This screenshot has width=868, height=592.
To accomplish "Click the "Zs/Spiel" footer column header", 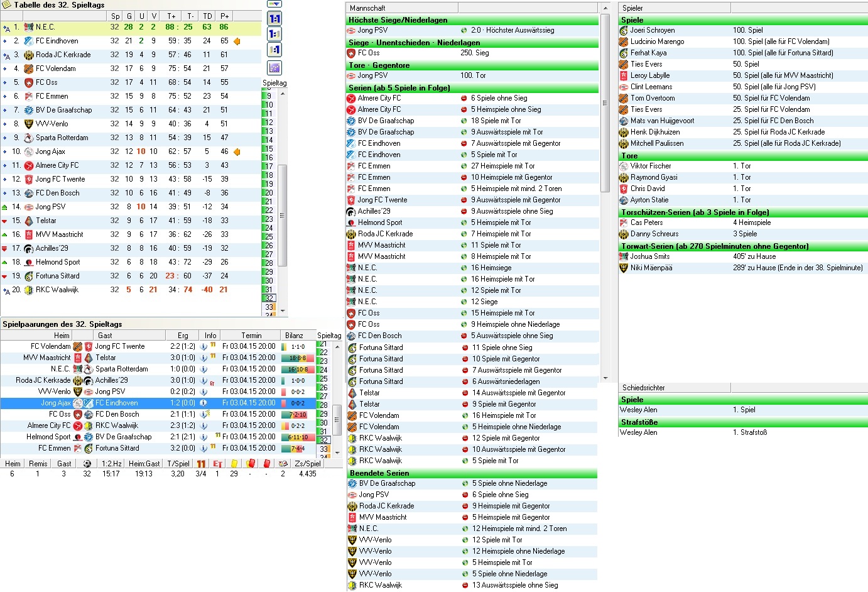I will [308, 464].
